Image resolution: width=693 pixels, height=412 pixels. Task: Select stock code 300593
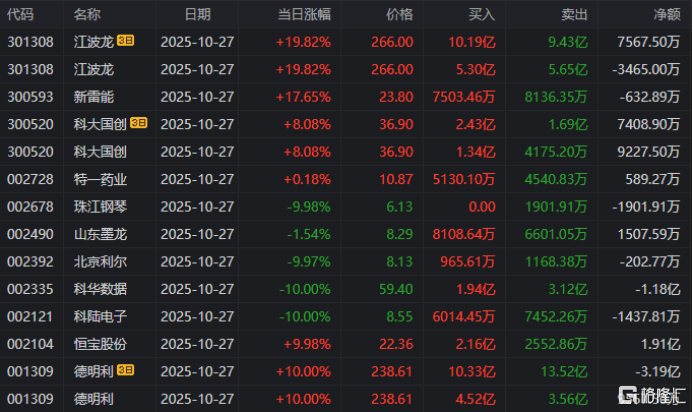coord(30,97)
